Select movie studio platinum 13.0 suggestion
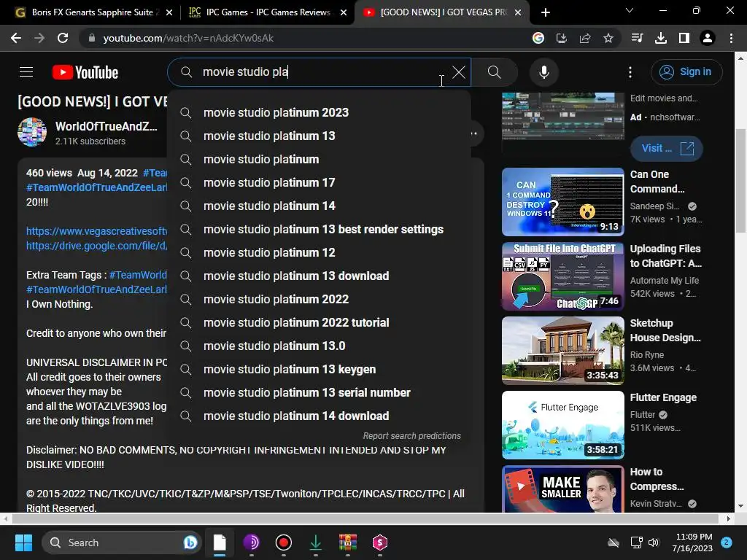Viewport: 747px width, 560px height. [319, 346]
